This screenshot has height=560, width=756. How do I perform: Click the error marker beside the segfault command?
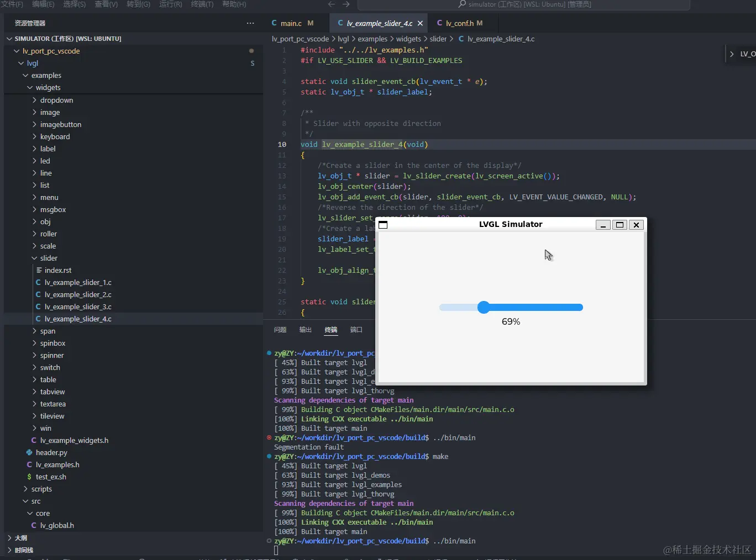pos(269,437)
